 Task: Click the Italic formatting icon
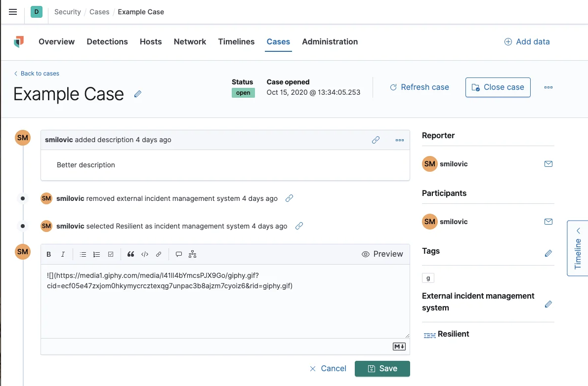click(63, 254)
